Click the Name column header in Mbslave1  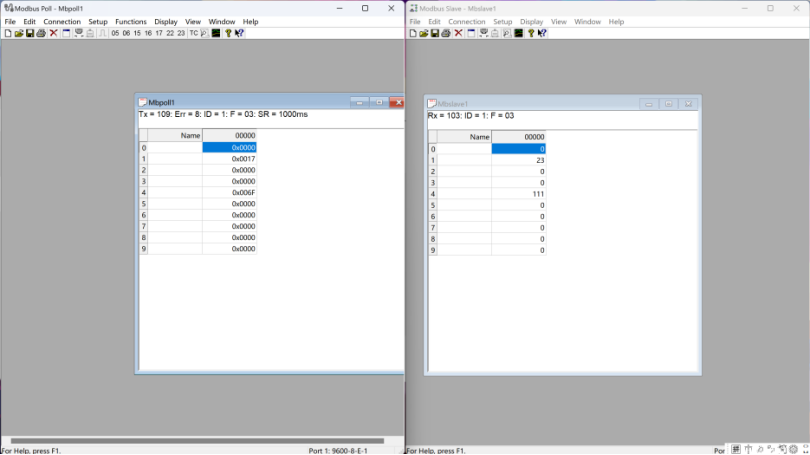coord(464,137)
